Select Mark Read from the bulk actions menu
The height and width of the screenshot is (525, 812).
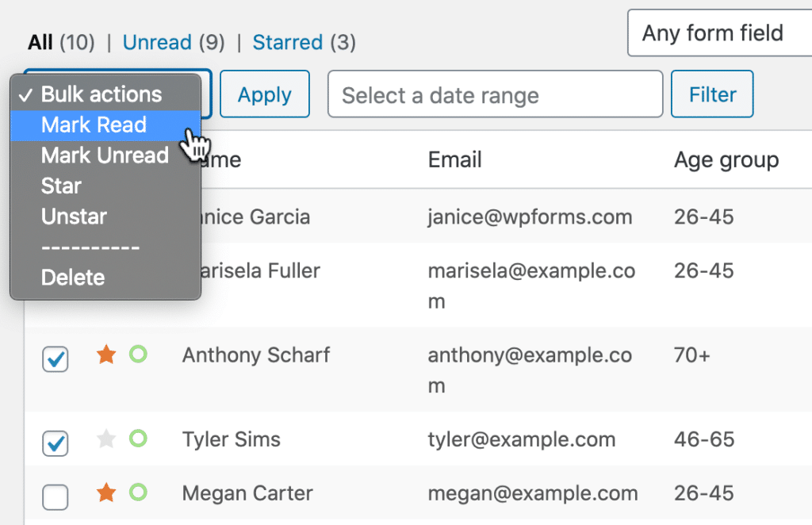tap(94, 125)
